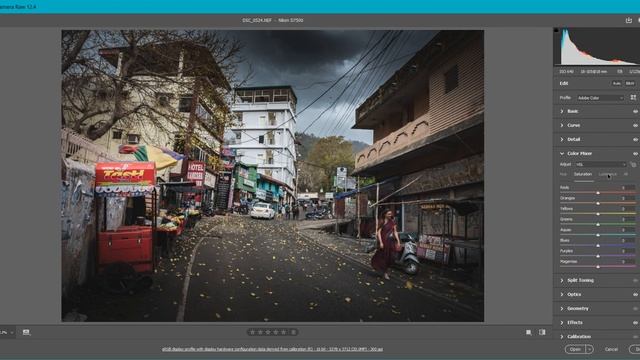Click the B&W button in Edit header
This screenshot has height=360, width=640.
[x=630, y=83]
